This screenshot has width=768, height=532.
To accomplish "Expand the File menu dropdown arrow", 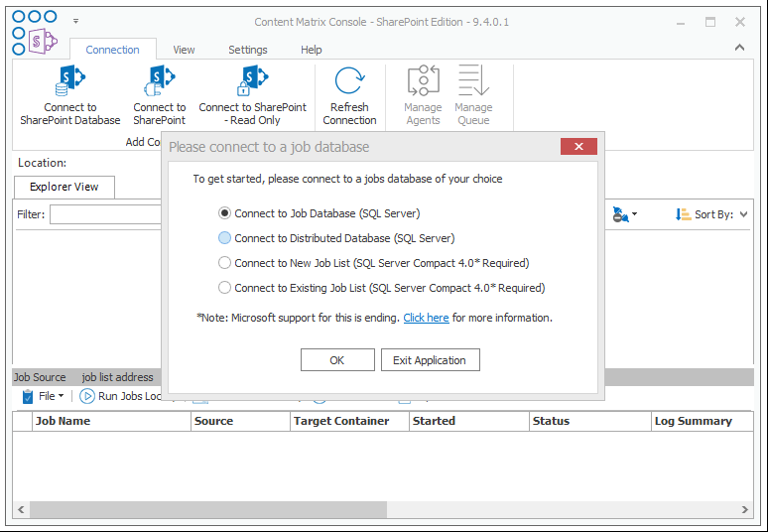I will click(x=61, y=396).
